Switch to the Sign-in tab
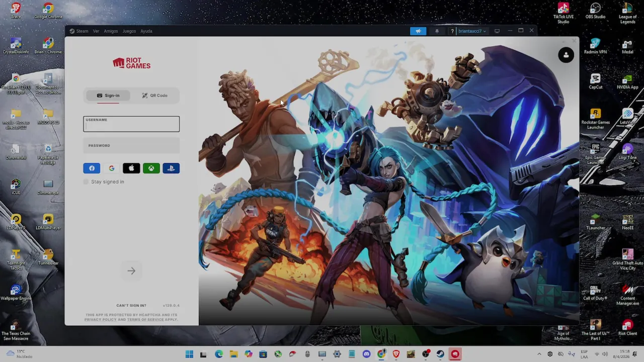 [x=108, y=96]
